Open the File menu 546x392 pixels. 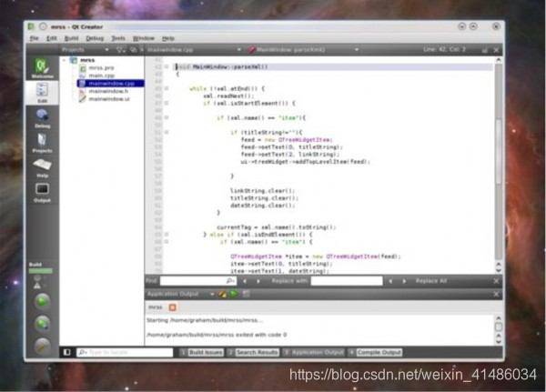(x=35, y=38)
